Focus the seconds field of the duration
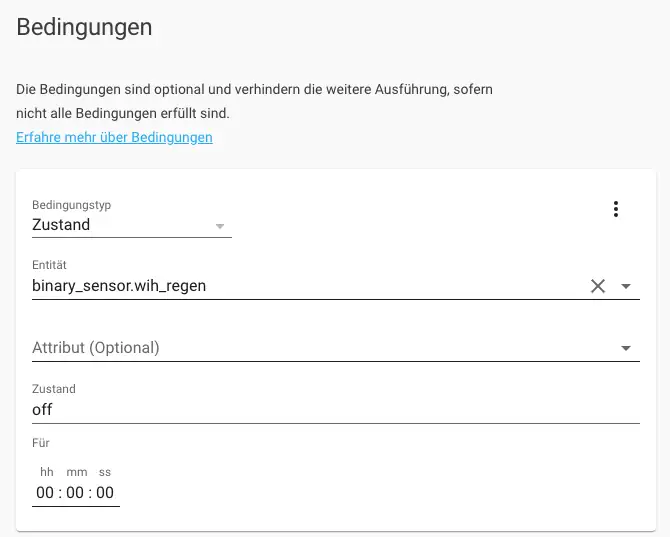This screenshot has width=670, height=537. (105, 492)
